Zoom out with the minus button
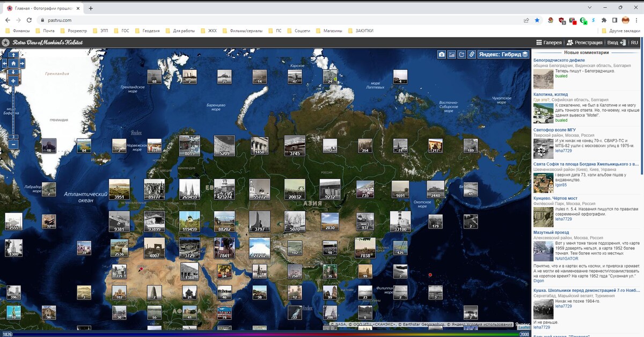Image resolution: width=644 pixels, height=337 pixels. [13, 144]
